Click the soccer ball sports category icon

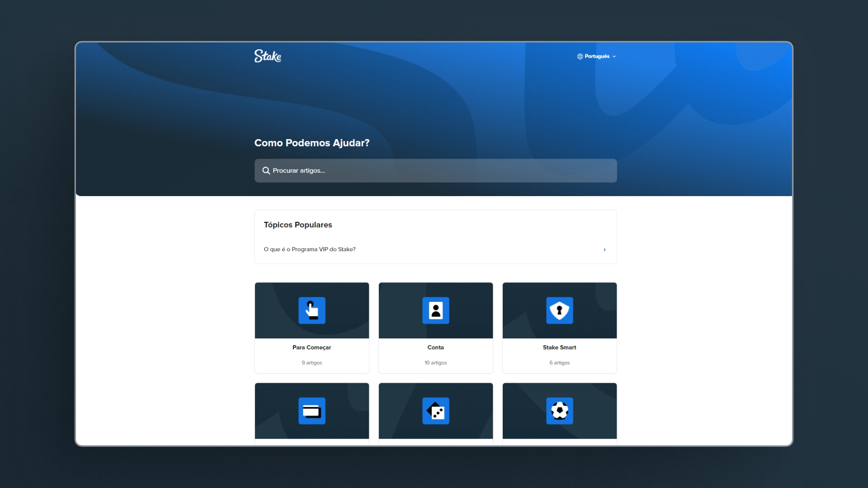560,411
